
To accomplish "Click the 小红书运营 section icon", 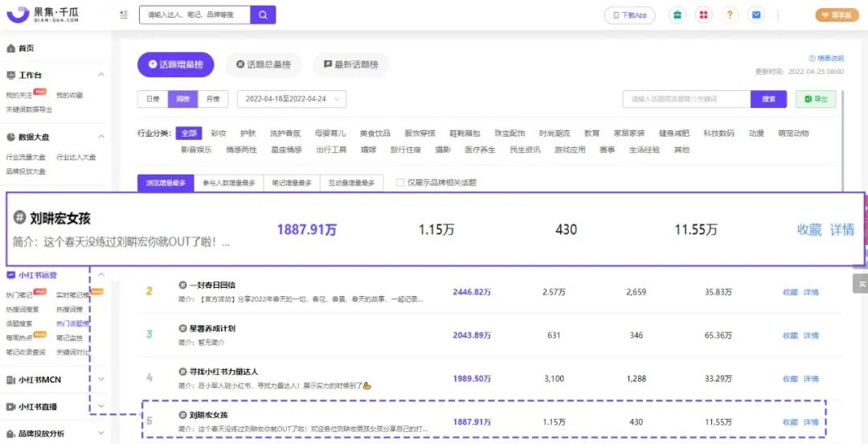I will click(10, 275).
